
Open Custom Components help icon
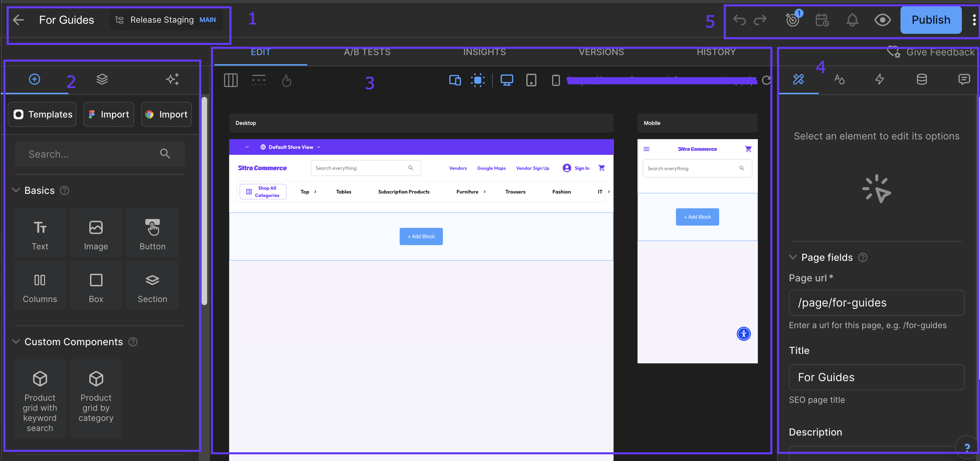pyautogui.click(x=133, y=342)
